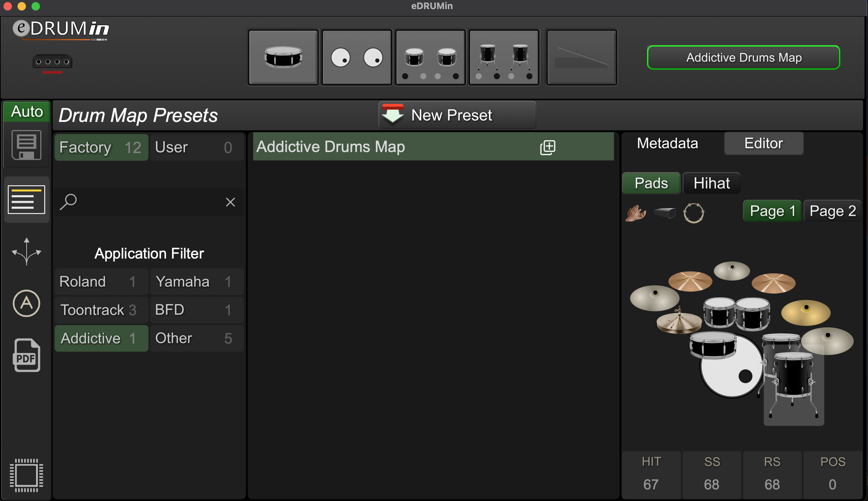The height and width of the screenshot is (501, 868).
Task: Toggle the Addictive application filter
Action: coord(101,338)
